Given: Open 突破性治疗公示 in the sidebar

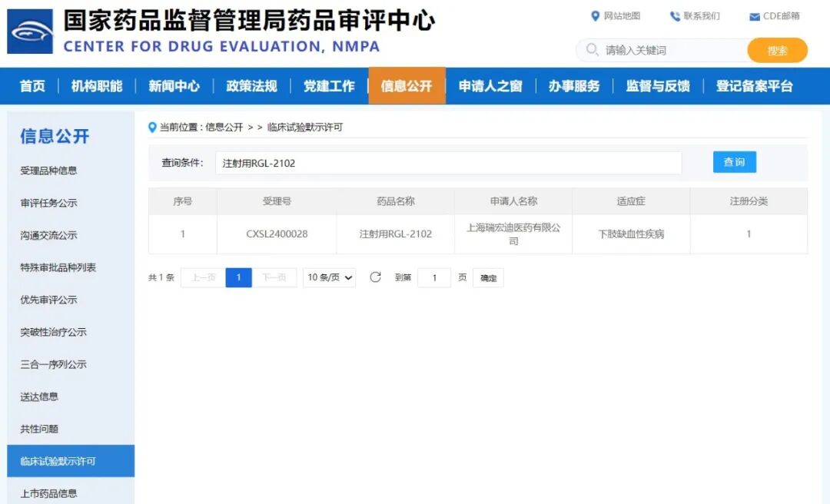Looking at the screenshot, I should pos(54,332).
